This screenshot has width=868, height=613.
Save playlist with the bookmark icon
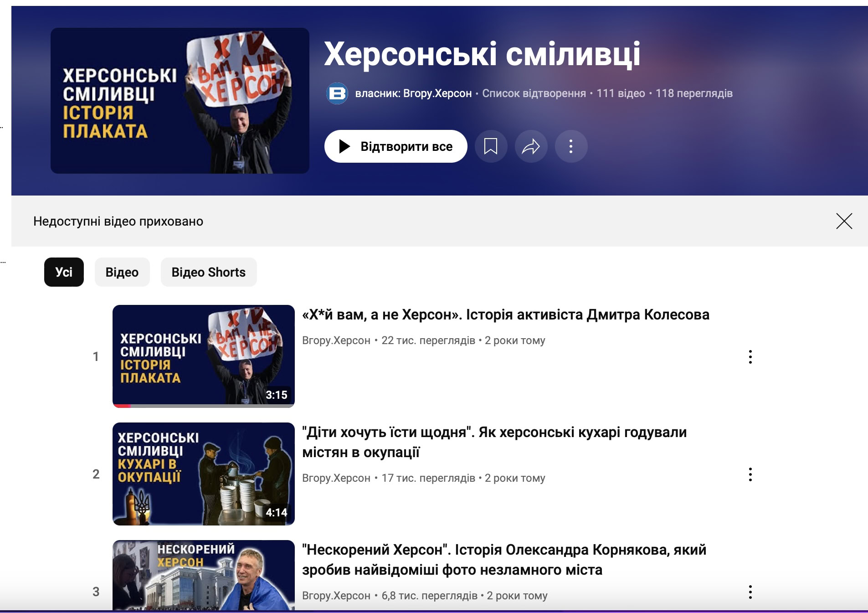click(x=491, y=146)
